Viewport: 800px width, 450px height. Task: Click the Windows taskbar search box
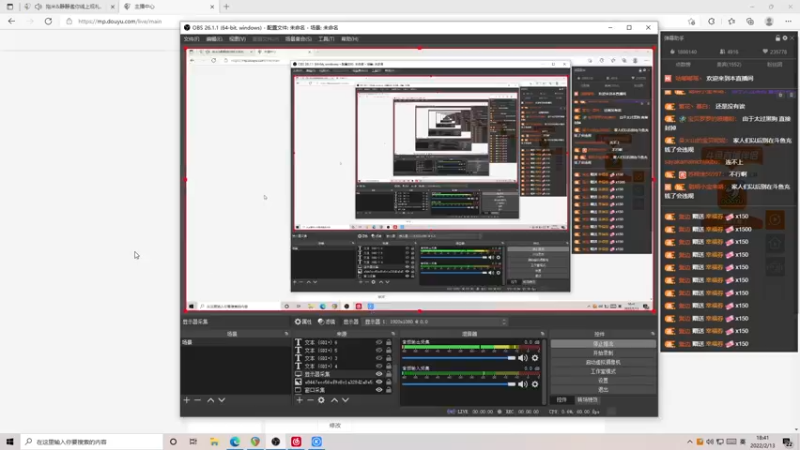[92, 442]
